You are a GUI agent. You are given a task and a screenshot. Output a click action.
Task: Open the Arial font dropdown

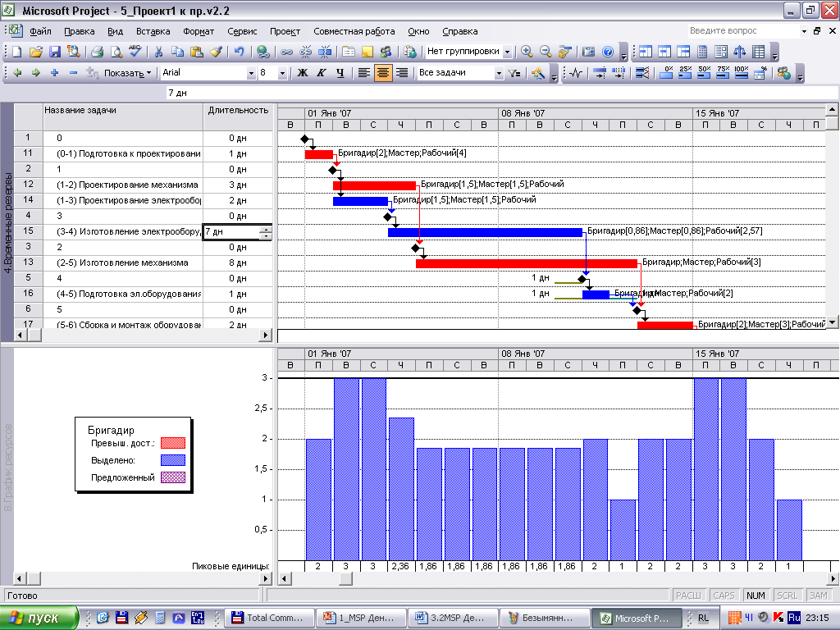coord(251,73)
